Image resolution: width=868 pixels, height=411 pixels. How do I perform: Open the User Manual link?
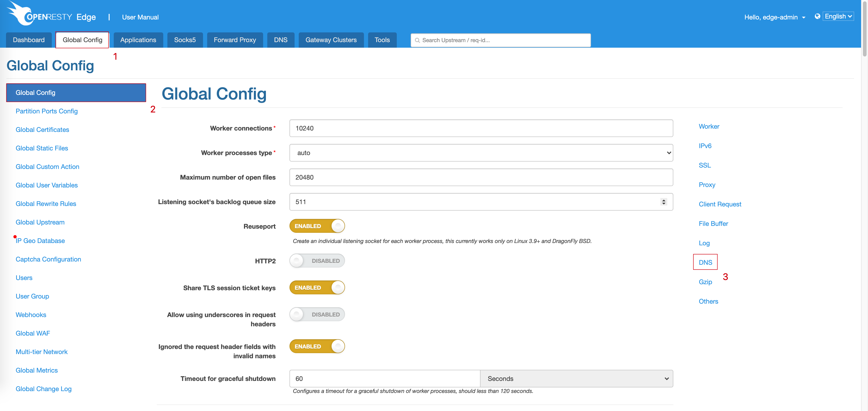(x=140, y=17)
